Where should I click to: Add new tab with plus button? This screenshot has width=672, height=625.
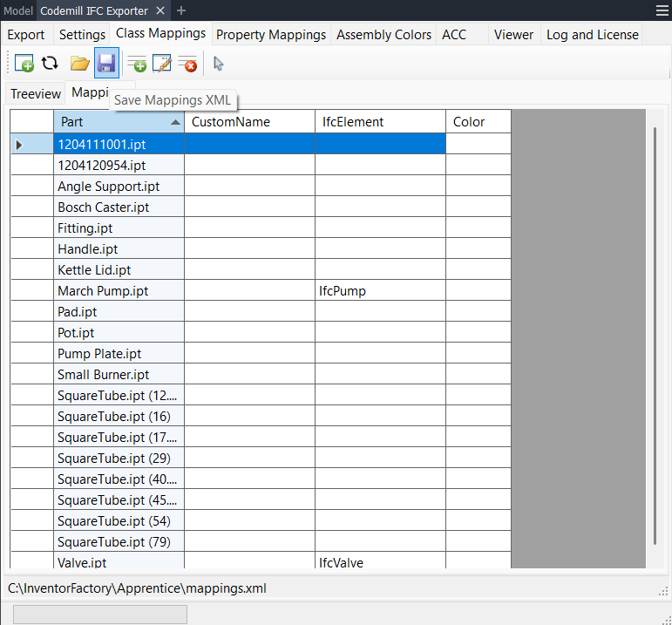click(181, 10)
